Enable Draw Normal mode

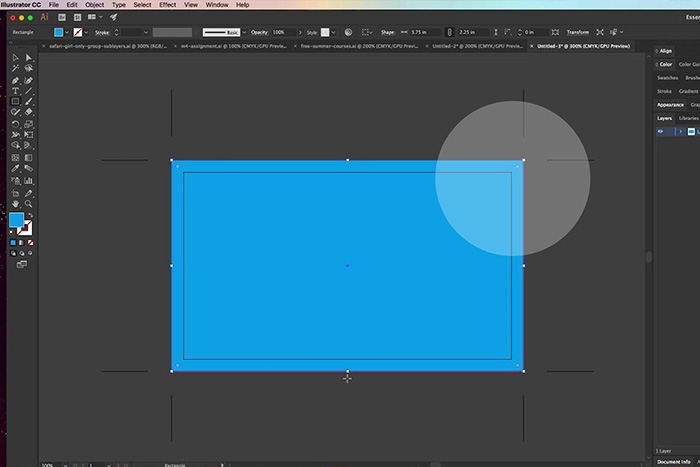tap(13, 253)
